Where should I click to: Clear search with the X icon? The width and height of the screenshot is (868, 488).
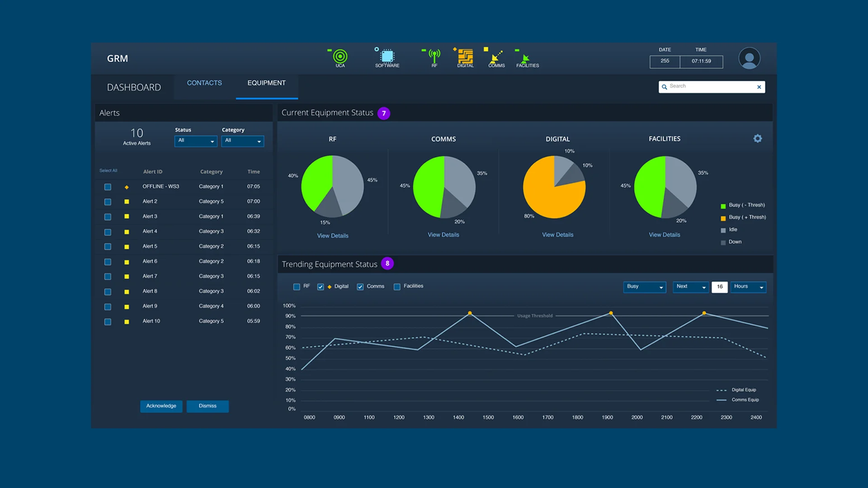(x=759, y=87)
